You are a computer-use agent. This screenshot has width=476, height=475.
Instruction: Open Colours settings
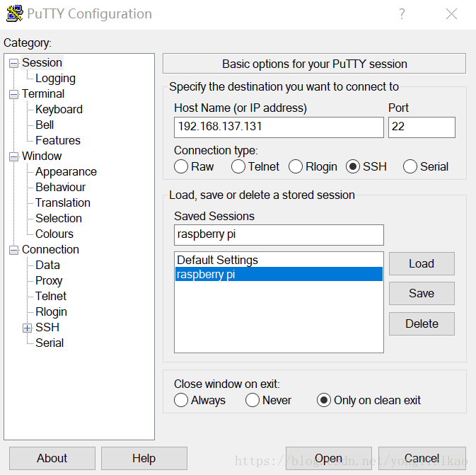pos(54,234)
